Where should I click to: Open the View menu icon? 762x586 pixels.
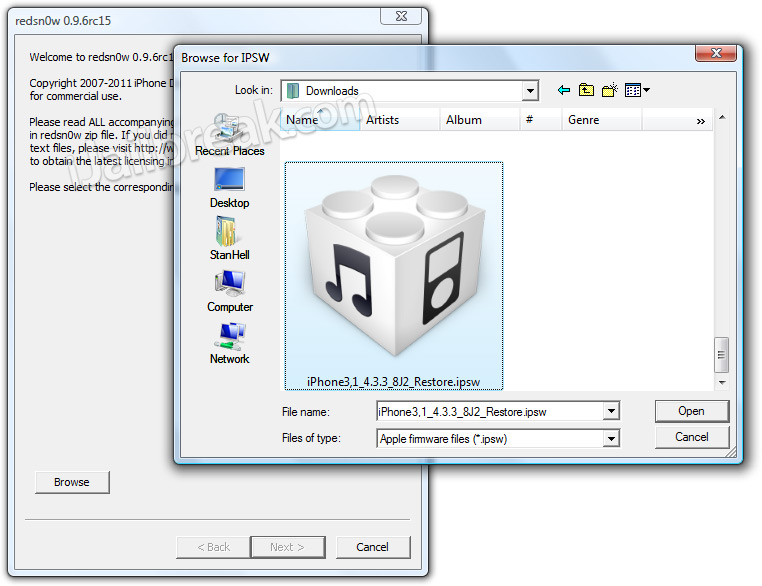click(637, 90)
